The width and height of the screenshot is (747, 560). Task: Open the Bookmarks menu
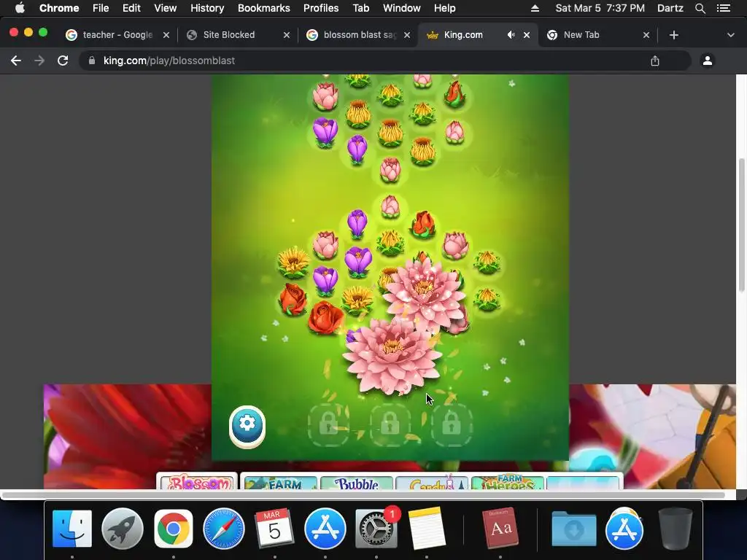click(x=264, y=8)
